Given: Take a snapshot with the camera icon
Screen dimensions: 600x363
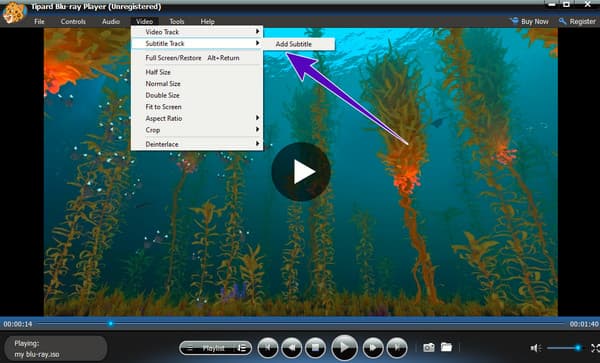Looking at the screenshot, I should point(429,347).
